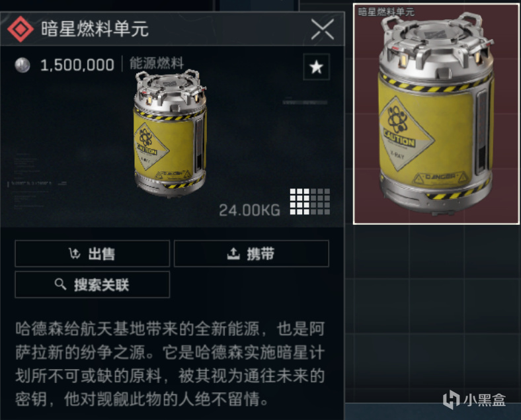Click the magnifying glass search icon
The width and height of the screenshot is (521, 420).
60,284
